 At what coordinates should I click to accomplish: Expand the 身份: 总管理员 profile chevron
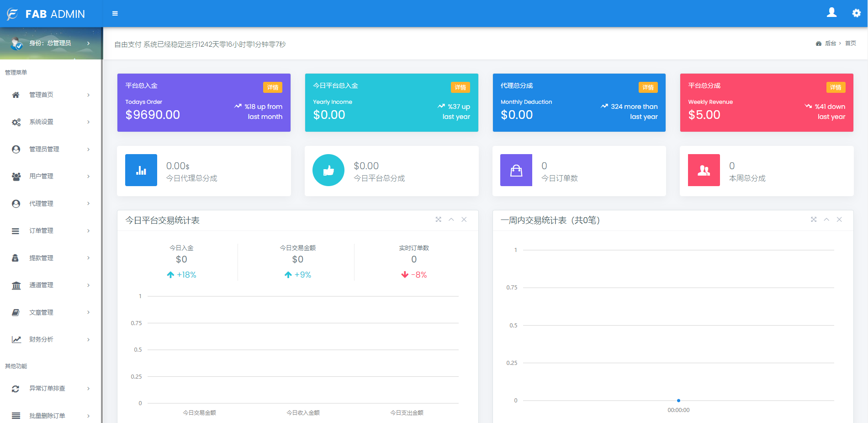88,43
